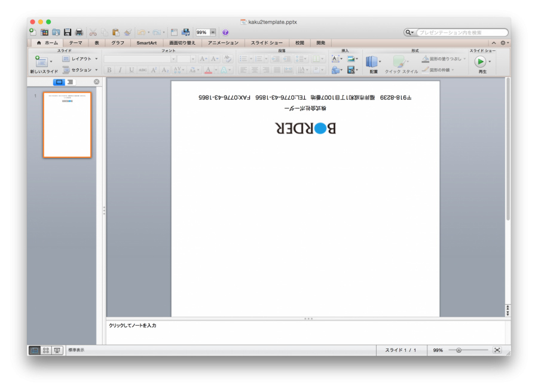The height and width of the screenshot is (392, 538).
Task: Fit slide to window in status bar
Action: click(x=497, y=350)
